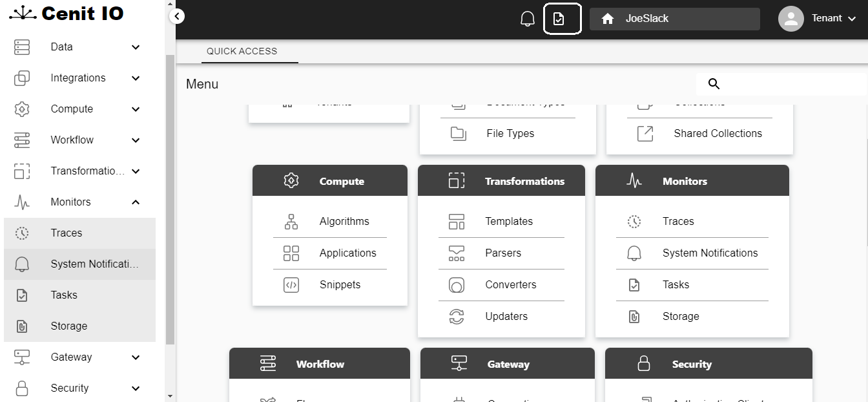Screen dimensions: 868x402
Task: Click the Data icon in sidebar
Action: (x=22, y=47)
